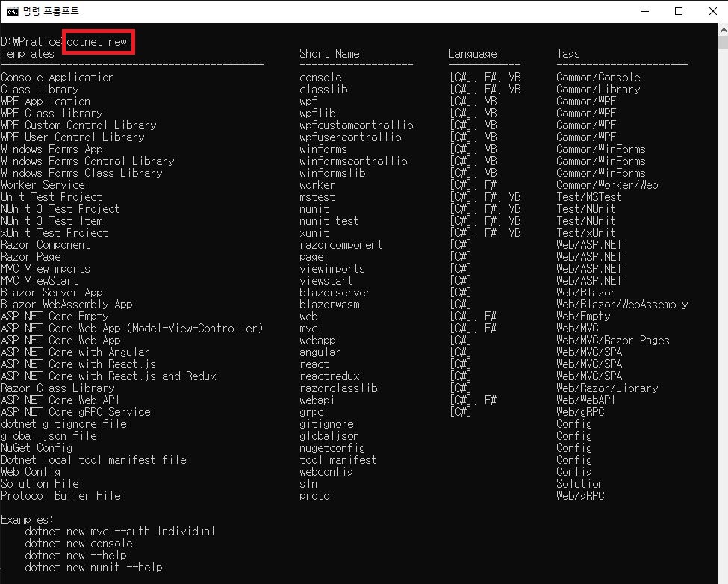Click short name 'razorclasslib'

pyautogui.click(x=338, y=388)
